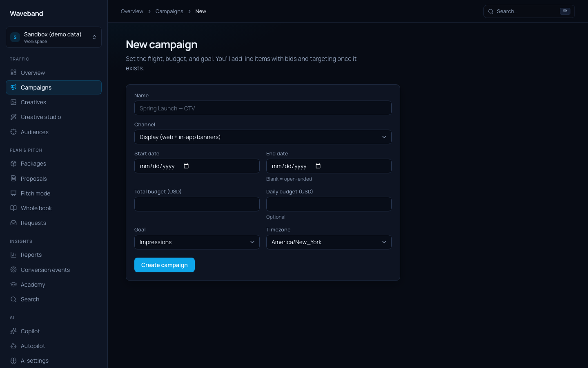Image resolution: width=588 pixels, height=368 pixels.
Task: Click the Requests inbox icon
Action: [13, 223]
